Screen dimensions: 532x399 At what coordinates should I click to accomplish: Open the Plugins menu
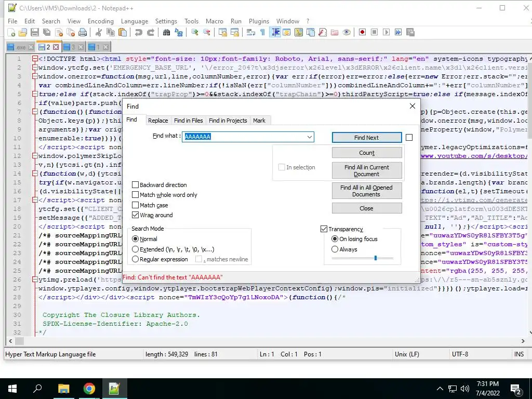coord(259,21)
